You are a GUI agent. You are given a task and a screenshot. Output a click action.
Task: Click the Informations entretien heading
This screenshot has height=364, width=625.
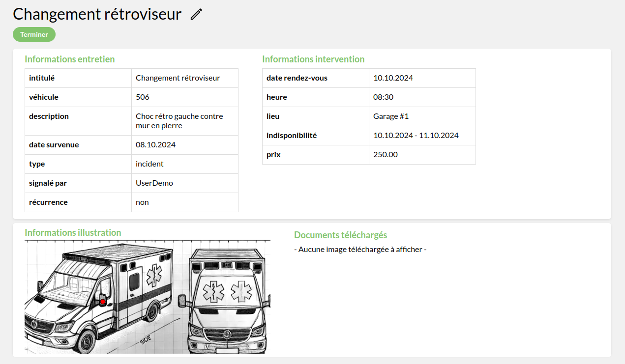coord(70,59)
